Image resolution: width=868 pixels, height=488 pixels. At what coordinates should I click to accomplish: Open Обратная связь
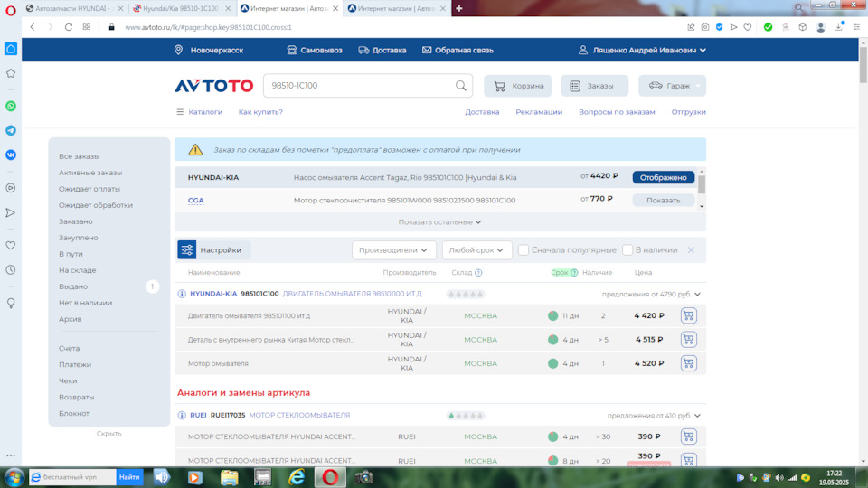(458, 50)
